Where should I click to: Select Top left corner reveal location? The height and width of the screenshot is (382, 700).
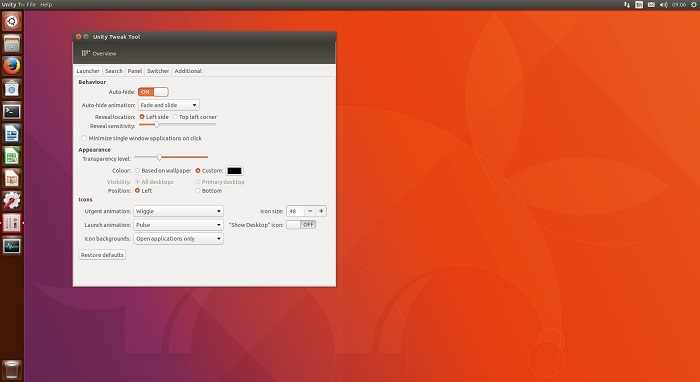(195, 117)
